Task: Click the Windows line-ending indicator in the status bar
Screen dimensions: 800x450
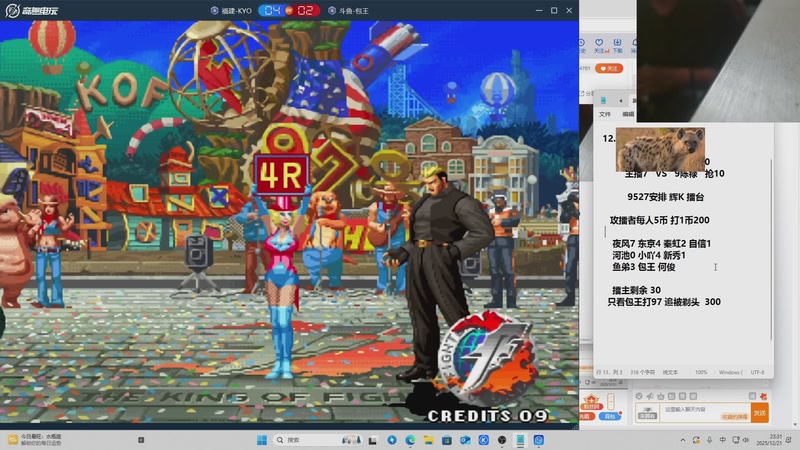Action: tap(731, 372)
